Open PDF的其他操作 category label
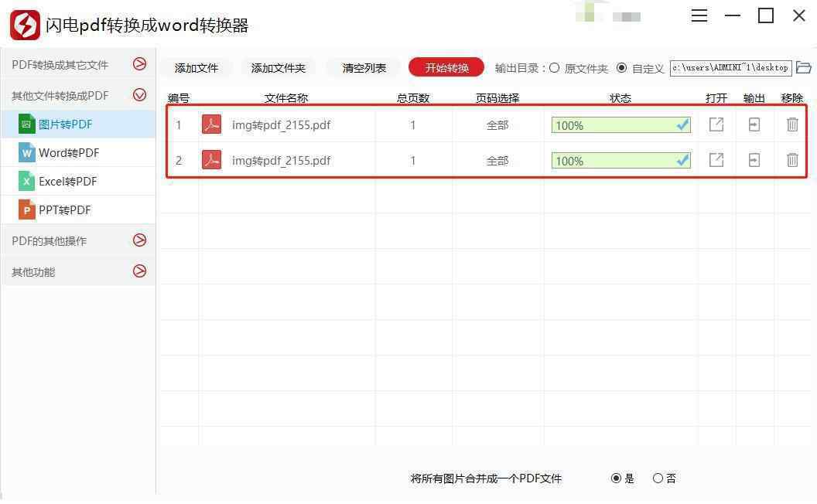The width and height of the screenshot is (817, 504). click(x=49, y=240)
